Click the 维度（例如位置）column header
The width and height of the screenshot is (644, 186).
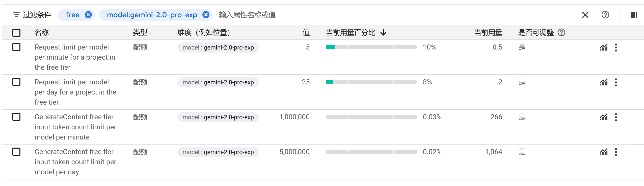tap(204, 32)
